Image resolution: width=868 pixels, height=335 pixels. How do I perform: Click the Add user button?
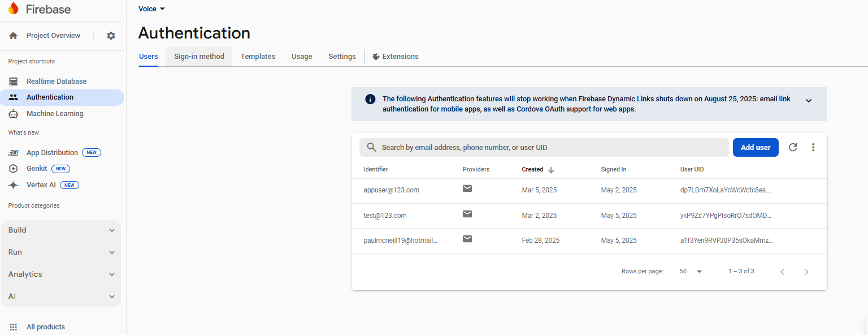756,147
